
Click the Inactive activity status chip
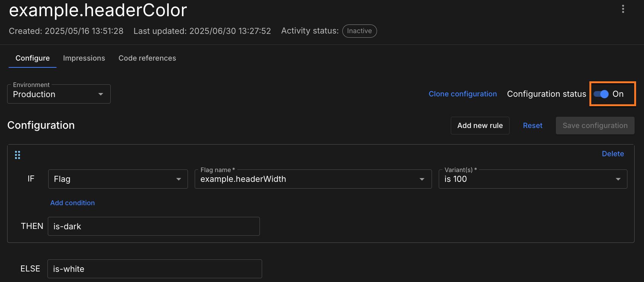[x=359, y=31]
